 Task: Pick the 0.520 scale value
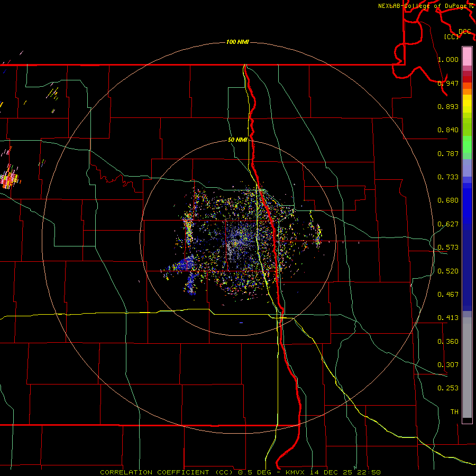tap(448, 271)
